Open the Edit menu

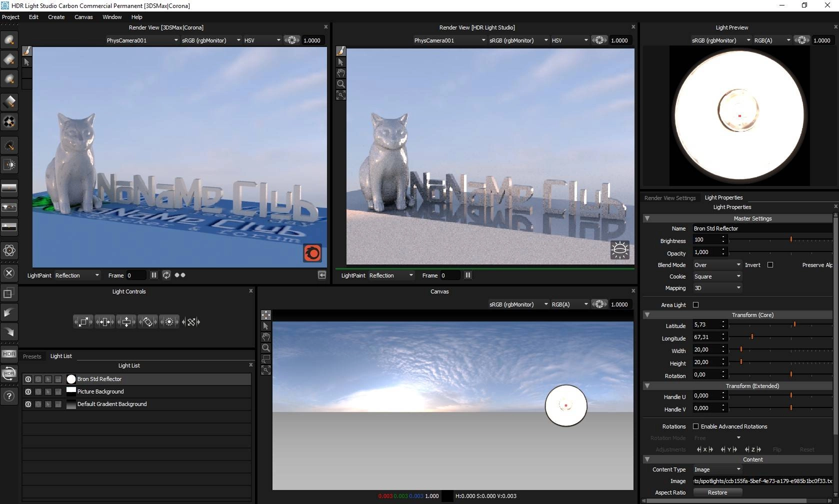coord(33,17)
